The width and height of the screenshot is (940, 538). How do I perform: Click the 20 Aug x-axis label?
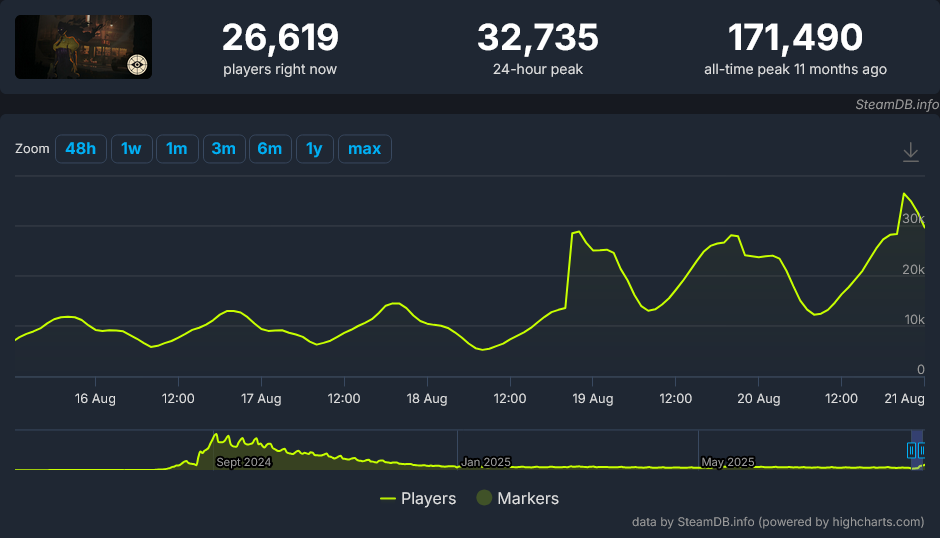(x=758, y=399)
